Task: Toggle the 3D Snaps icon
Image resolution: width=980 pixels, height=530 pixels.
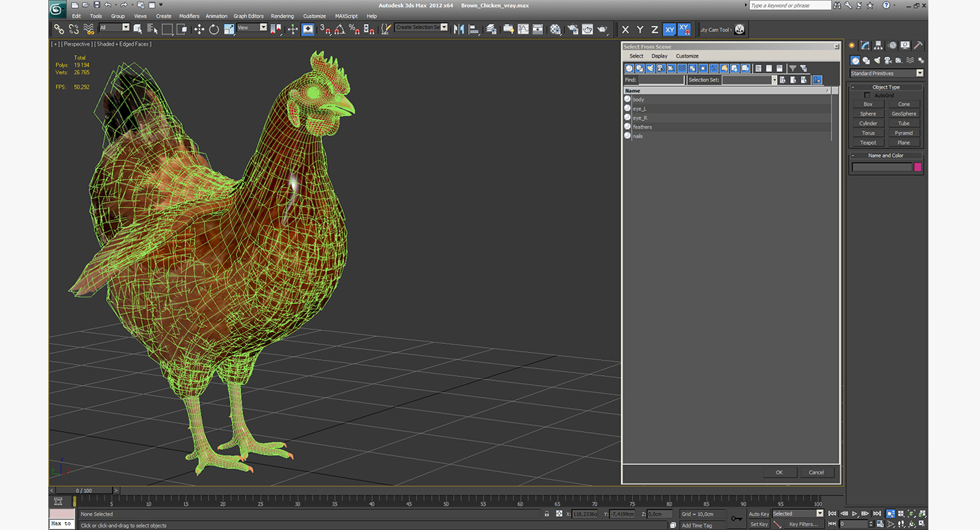Action: click(324, 29)
